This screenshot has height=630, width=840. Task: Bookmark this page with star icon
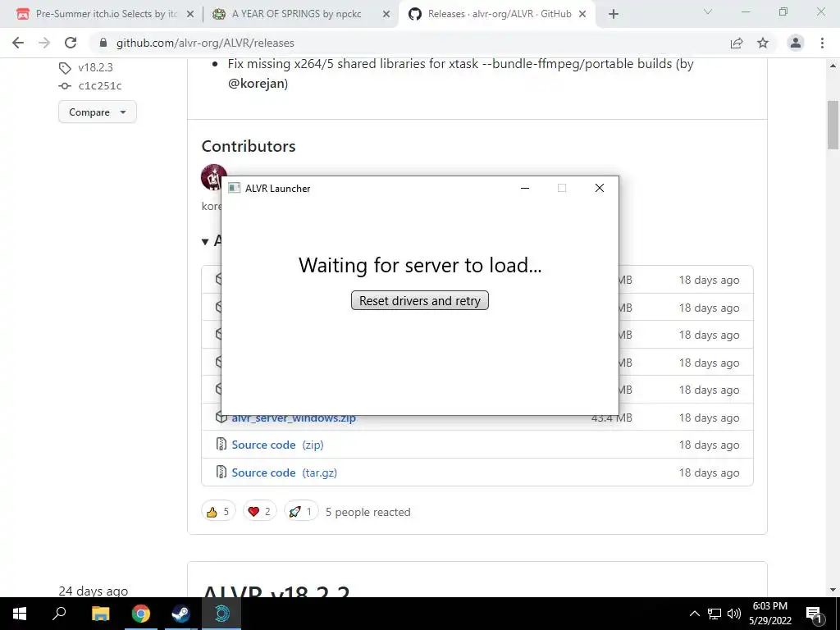tap(763, 43)
